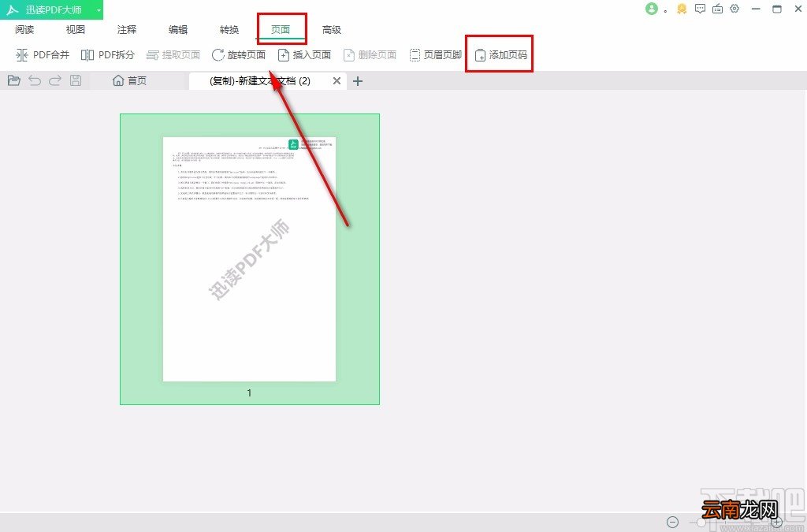Open the 高级 tab
Screen dimensions: 807x532
coord(332,30)
